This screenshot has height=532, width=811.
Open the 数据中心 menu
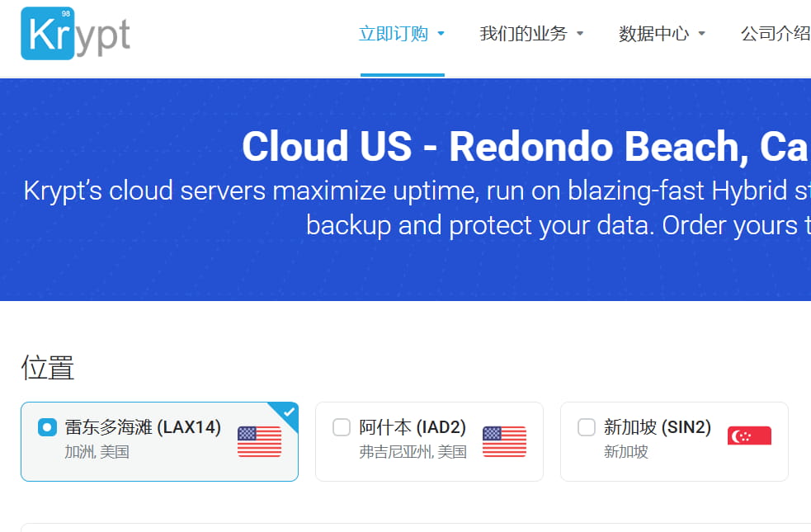(662, 34)
